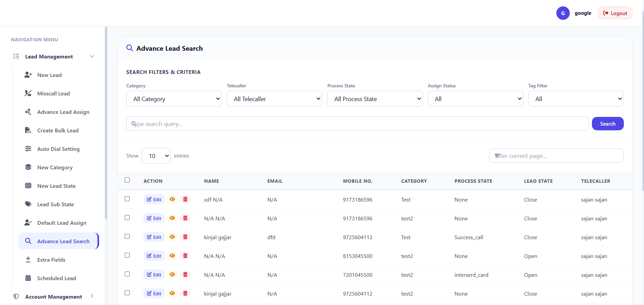Edit the 7201045500 lead
This screenshot has height=305, width=644.
[154, 274]
